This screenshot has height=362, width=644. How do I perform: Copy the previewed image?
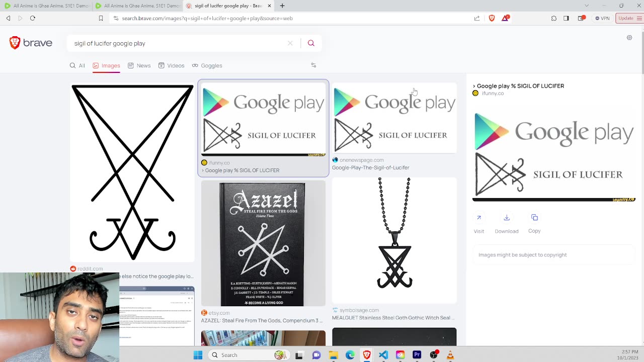coord(534,224)
